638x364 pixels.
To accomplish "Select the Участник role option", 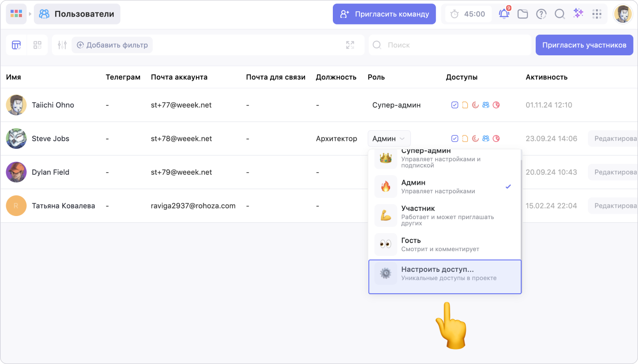I will pos(444,215).
